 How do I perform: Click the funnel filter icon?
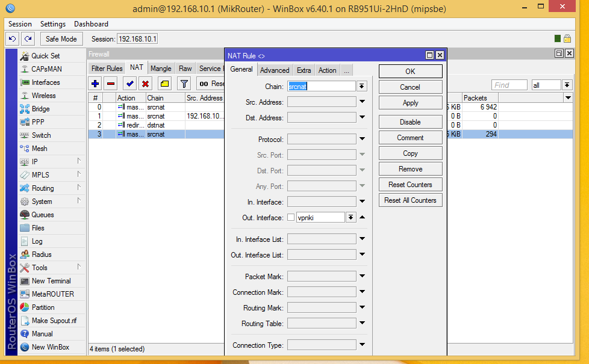pyautogui.click(x=184, y=84)
